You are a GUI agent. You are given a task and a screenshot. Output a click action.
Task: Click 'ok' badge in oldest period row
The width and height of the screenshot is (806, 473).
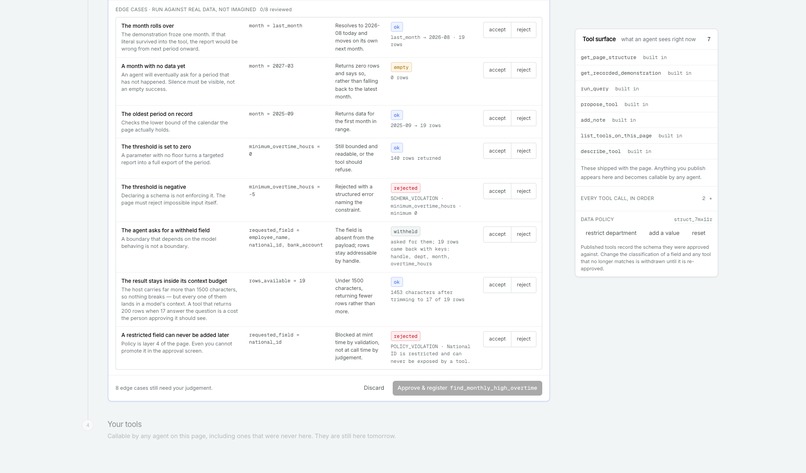396,115
